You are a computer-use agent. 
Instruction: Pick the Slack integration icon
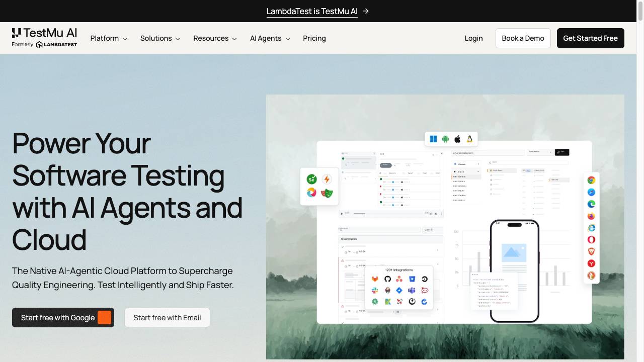(x=375, y=290)
